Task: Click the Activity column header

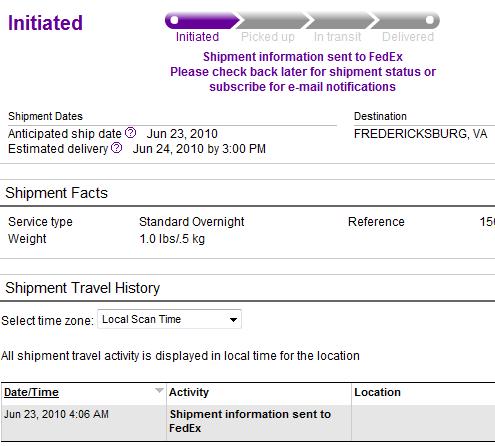Action: (x=189, y=392)
